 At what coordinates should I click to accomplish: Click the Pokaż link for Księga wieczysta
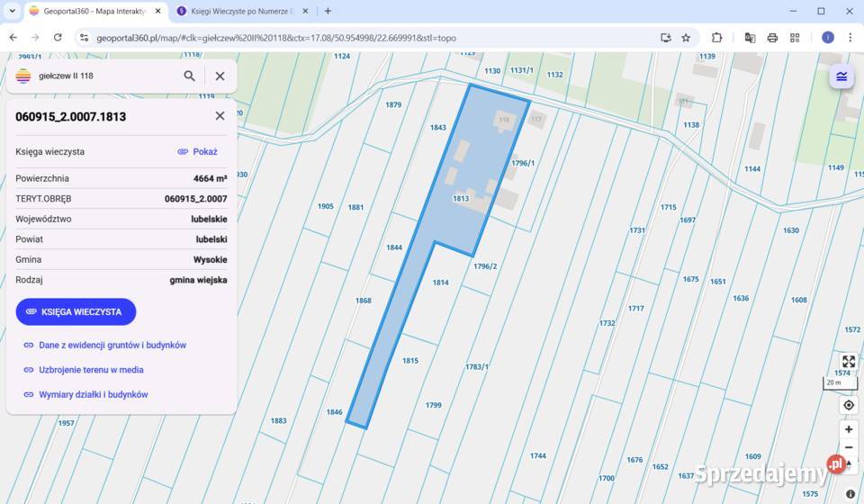pos(198,151)
